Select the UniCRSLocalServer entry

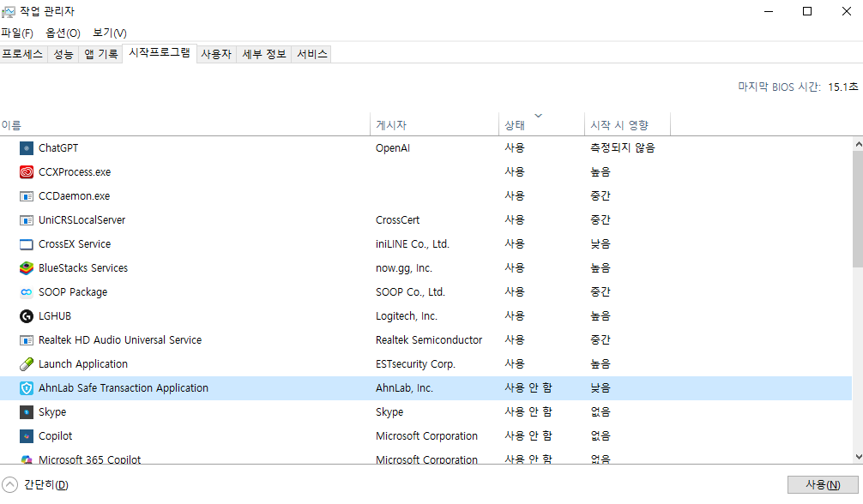point(82,220)
